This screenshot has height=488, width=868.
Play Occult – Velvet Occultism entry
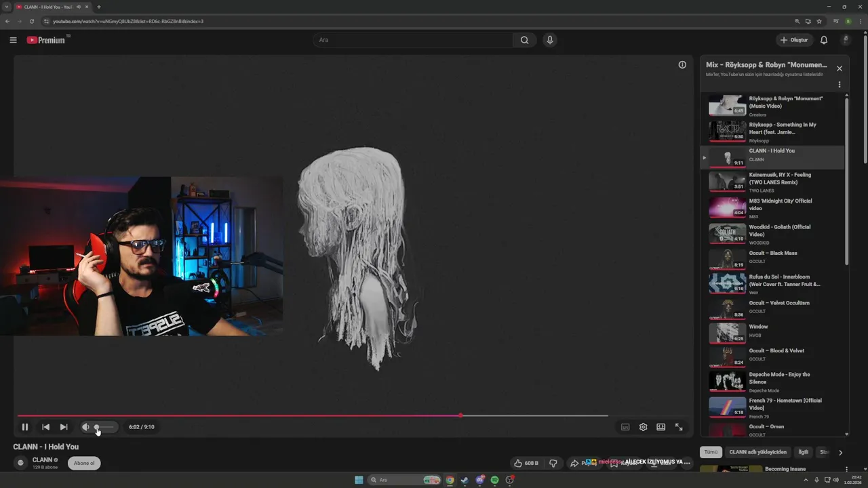click(x=772, y=308)
